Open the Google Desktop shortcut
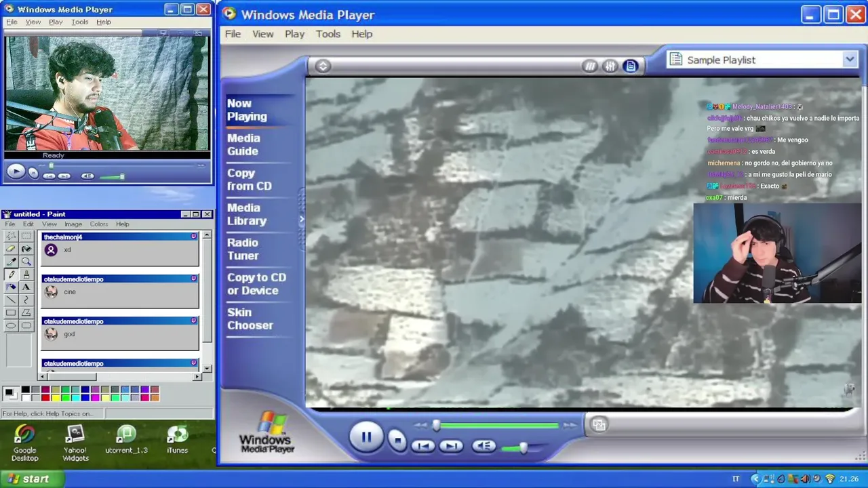 click(24, 443)
